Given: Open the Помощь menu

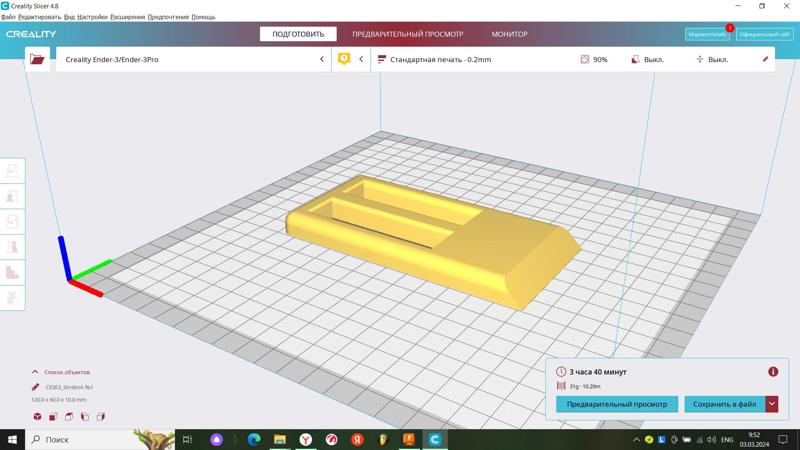Looking at the screenshot, I should point(203,17).
